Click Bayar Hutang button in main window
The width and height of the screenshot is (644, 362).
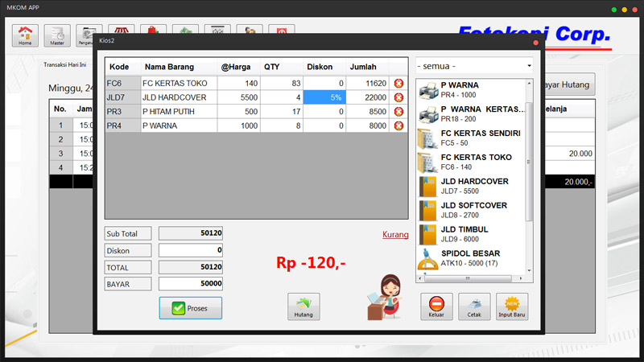pyautogui.click(x=570, y=84)
